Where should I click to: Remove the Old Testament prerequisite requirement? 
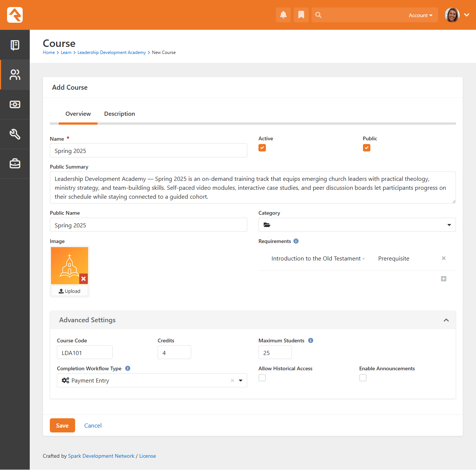[444, 258]
